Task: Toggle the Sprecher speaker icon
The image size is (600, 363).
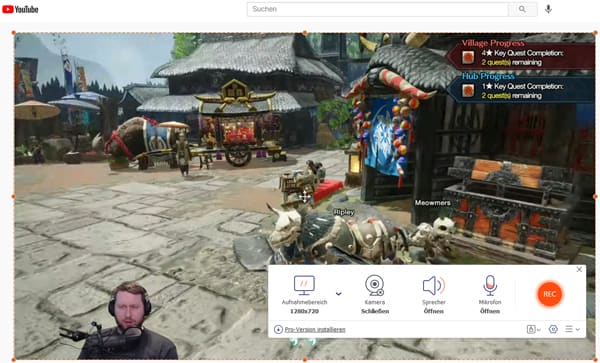Action: coord(434,285)
